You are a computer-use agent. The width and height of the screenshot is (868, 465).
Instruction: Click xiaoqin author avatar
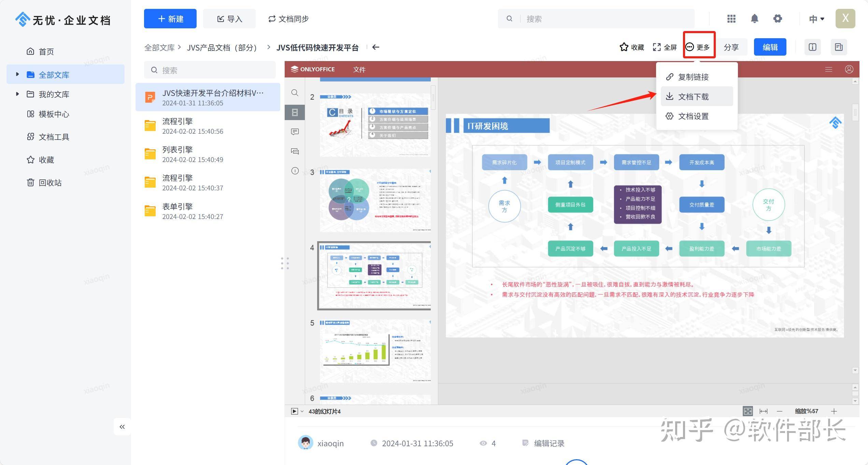pos(305,443)
